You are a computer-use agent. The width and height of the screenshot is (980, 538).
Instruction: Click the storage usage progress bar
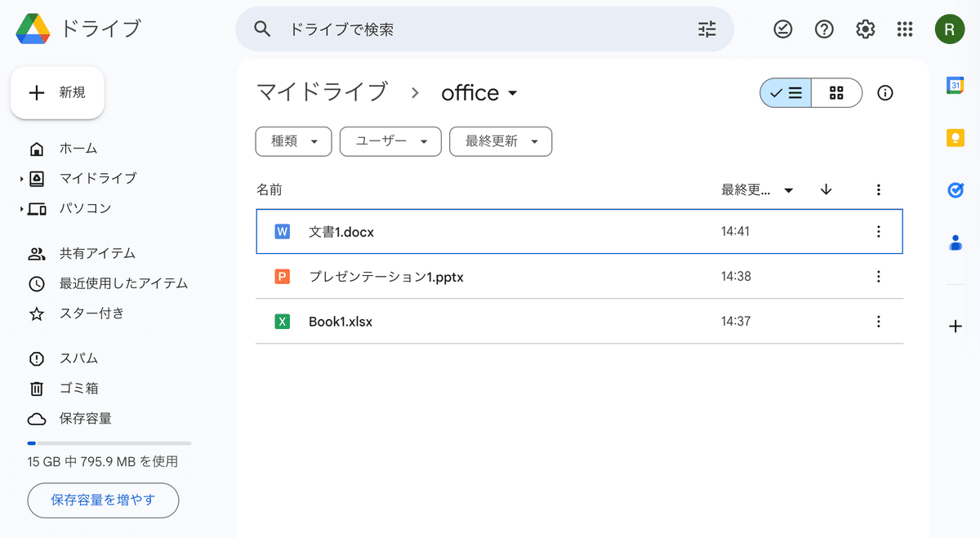click(109, 443)
